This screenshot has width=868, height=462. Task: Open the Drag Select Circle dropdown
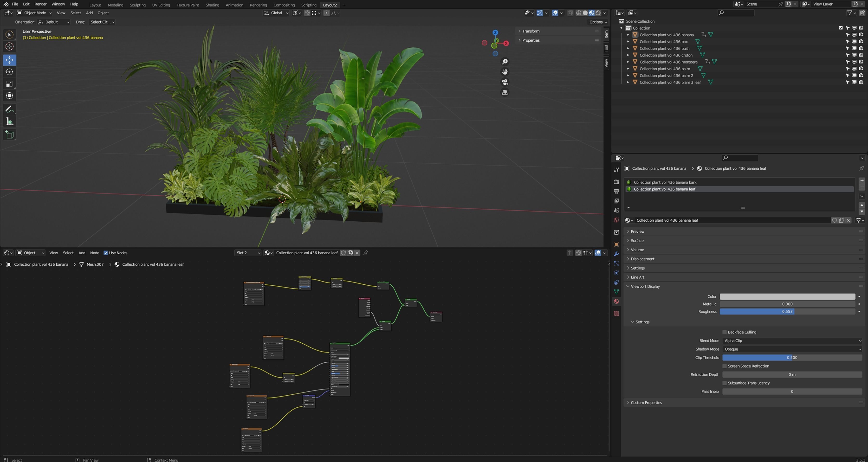tap(102, 22)
